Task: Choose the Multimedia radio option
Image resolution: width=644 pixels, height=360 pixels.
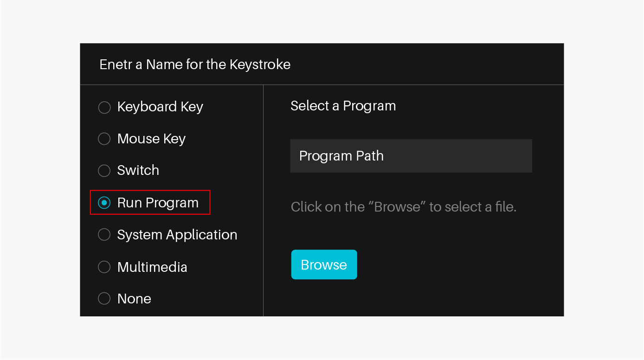Action: click(x=104, y=267)
